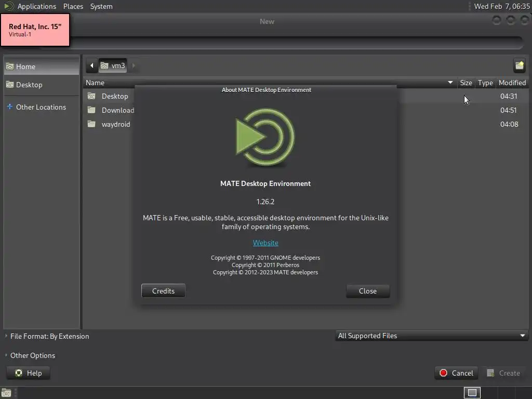Click the MATE logo icon in top panel
This screenshot has width=532, height=399.
[x=8, y=6]
